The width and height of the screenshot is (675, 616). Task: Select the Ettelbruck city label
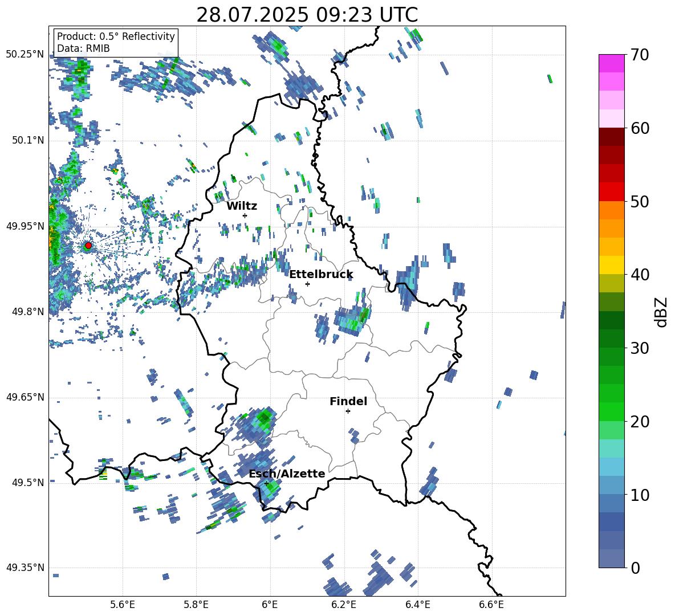click(321, 275)
